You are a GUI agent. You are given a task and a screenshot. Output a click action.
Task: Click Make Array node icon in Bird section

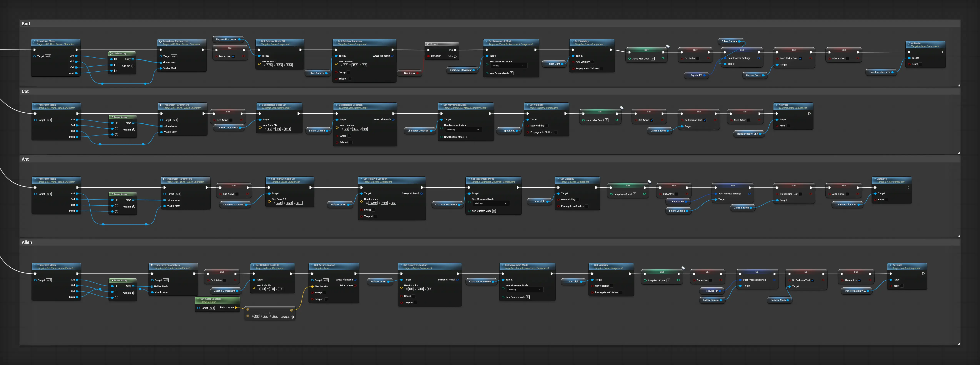pyautogui.click(x=111, y=53)
